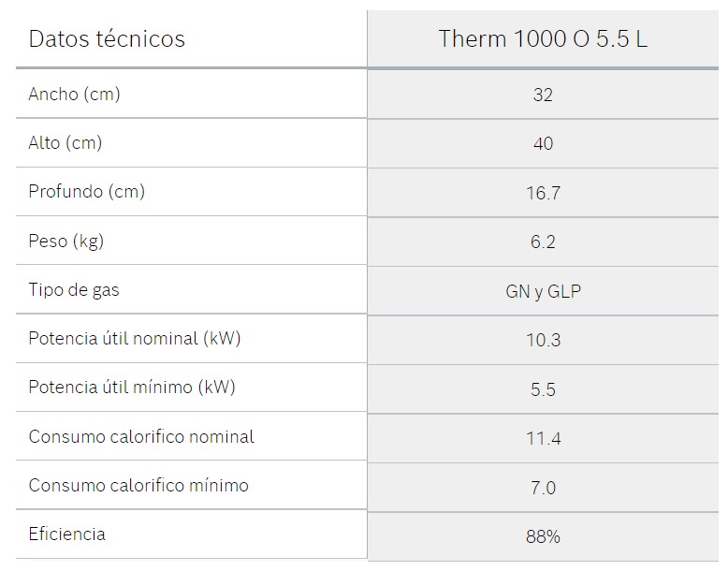Screen dimensions: 728x571
Task: Select the nominal consumption value 11.4
Action: point(543,438)
